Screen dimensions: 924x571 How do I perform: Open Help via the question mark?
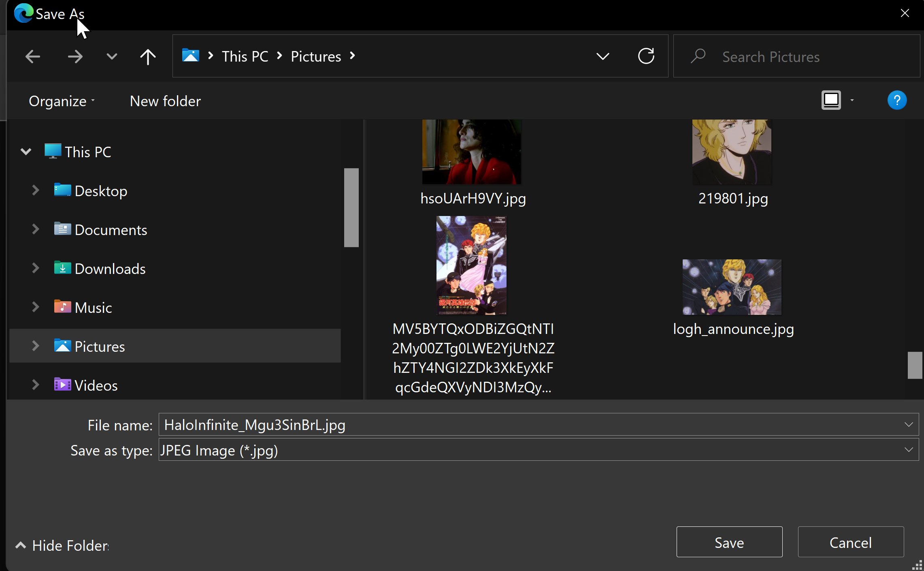pyautogui.click(x=896, y=100)
